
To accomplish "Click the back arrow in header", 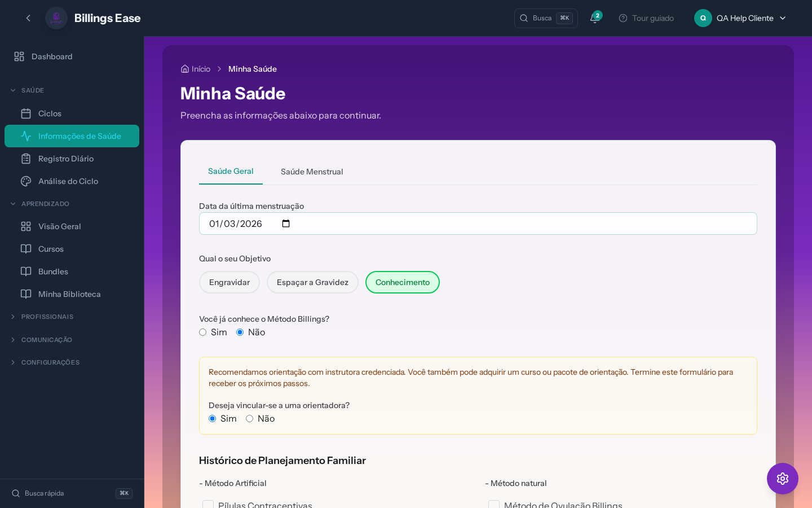I will coord(28,18).
